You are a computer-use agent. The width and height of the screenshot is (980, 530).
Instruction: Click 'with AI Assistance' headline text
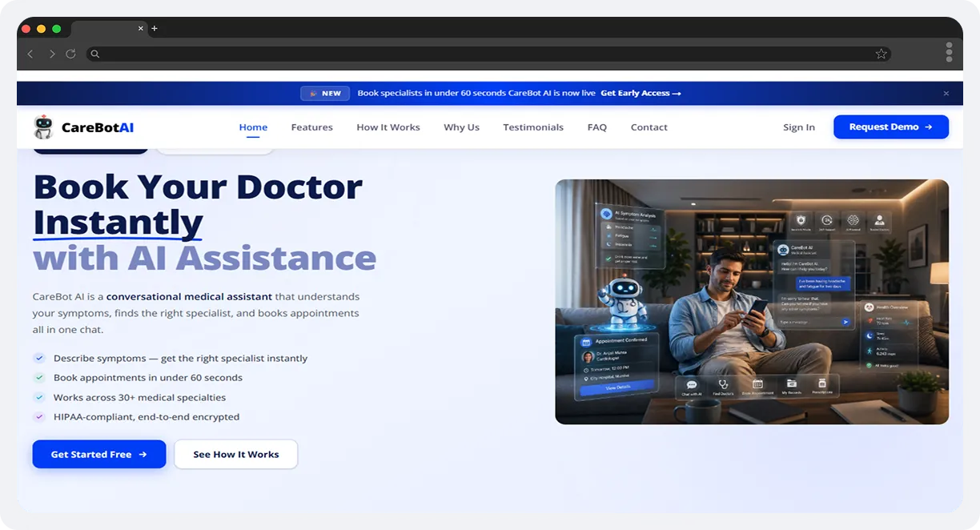[204, 259]
